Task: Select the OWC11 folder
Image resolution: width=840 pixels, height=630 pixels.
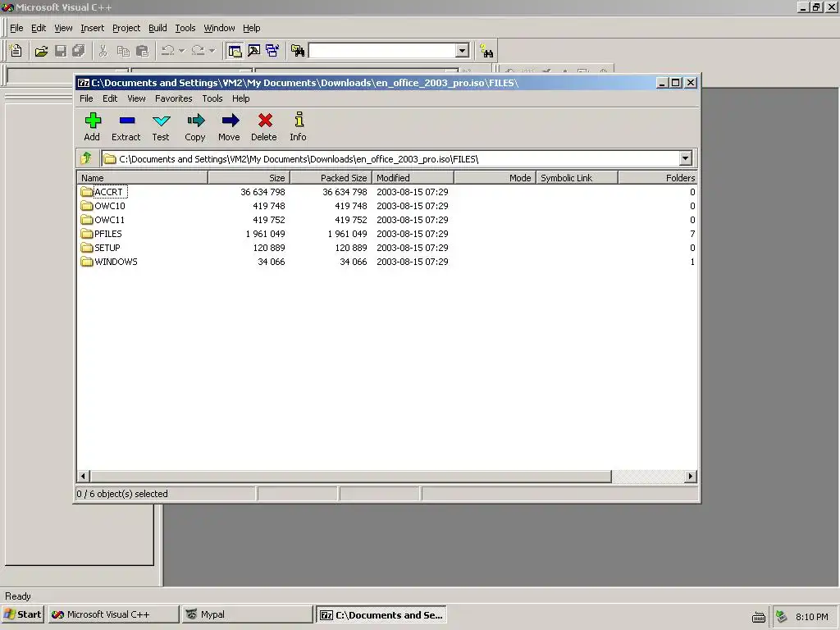Action: [103, 220]
